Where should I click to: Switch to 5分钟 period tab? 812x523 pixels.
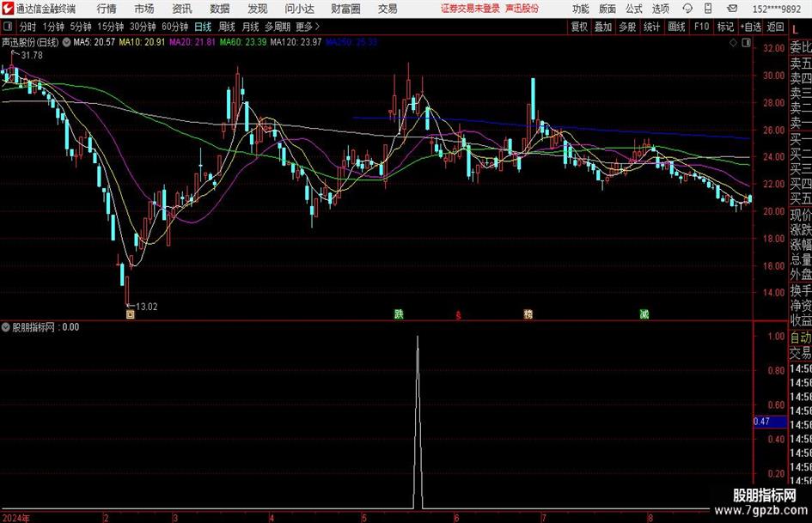81,27
